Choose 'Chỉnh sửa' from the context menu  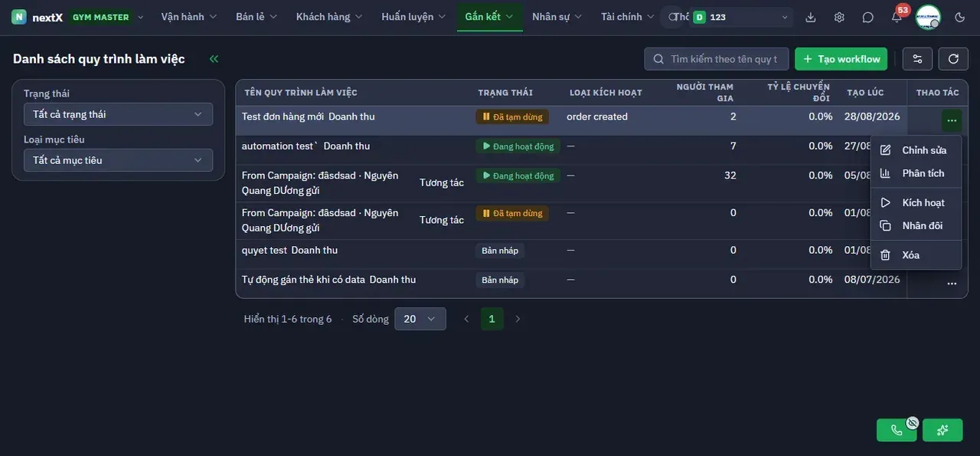pos(916,150)
